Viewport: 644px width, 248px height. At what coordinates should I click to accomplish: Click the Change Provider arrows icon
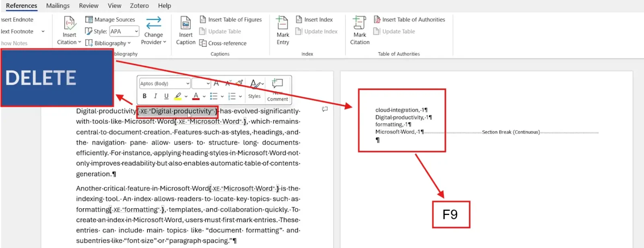153,23
